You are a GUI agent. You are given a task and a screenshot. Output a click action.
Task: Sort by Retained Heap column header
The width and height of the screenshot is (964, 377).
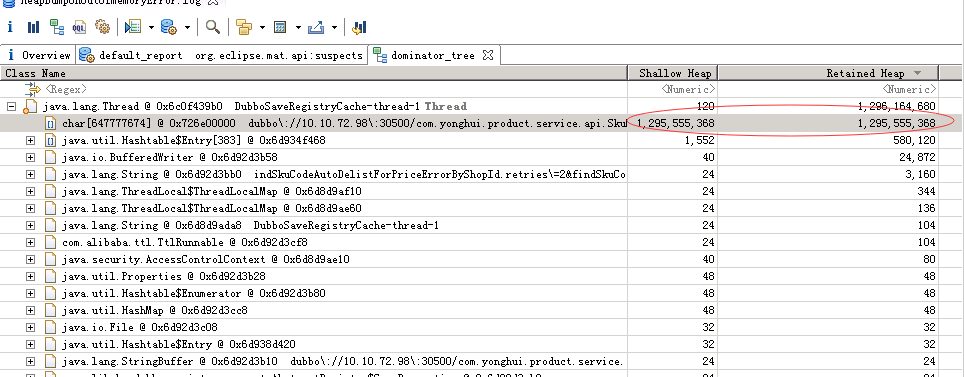click(828, 73)
